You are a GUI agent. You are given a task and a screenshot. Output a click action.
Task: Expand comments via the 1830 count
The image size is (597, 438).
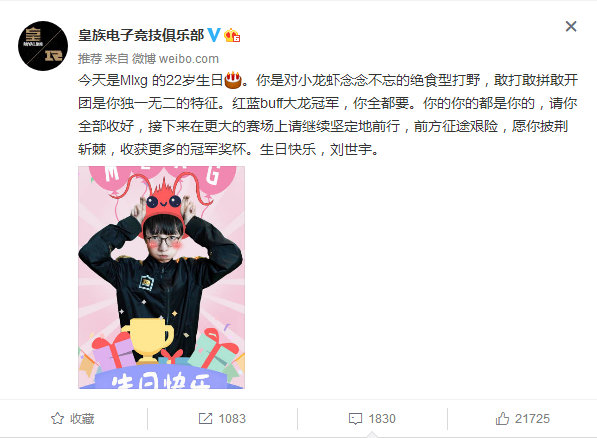coord(382,419)
